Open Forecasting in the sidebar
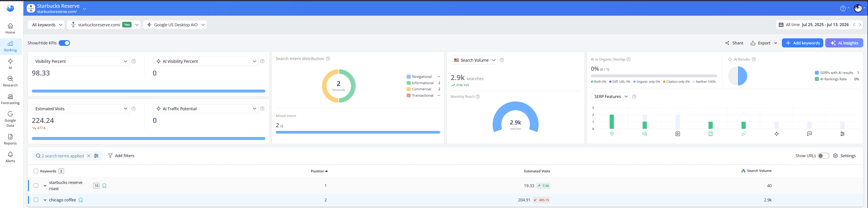 coord(10,99)
